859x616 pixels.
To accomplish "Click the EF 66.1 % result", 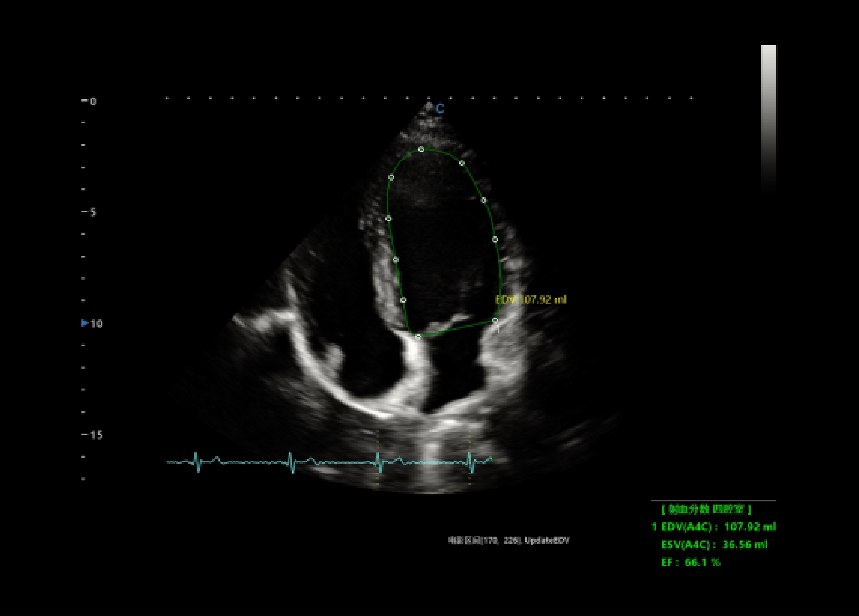I will (691, 562).
